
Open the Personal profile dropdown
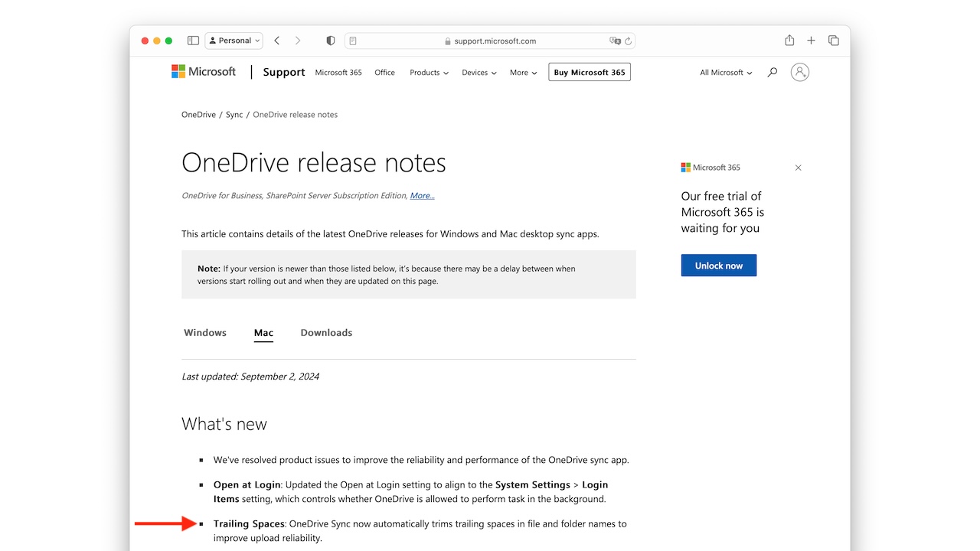(234, 41)
